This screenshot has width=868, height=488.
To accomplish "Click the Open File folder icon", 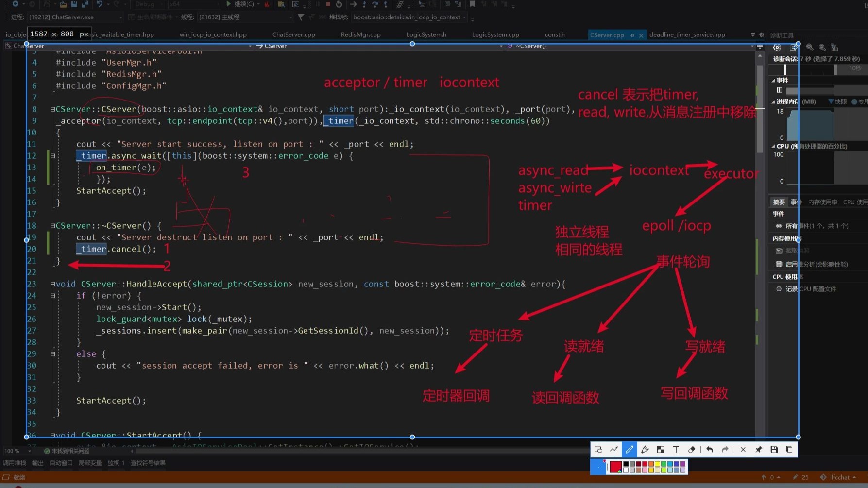I will 64,4.
